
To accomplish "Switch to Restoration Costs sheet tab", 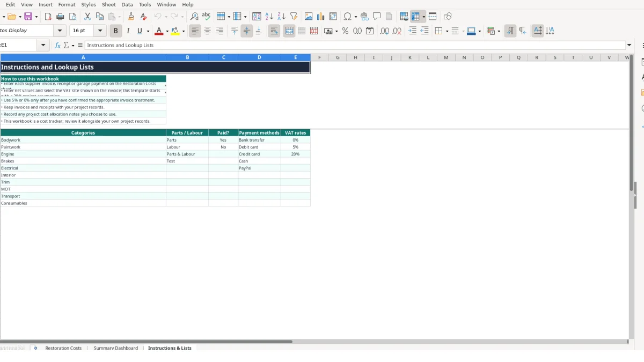I will coord(63,348).
